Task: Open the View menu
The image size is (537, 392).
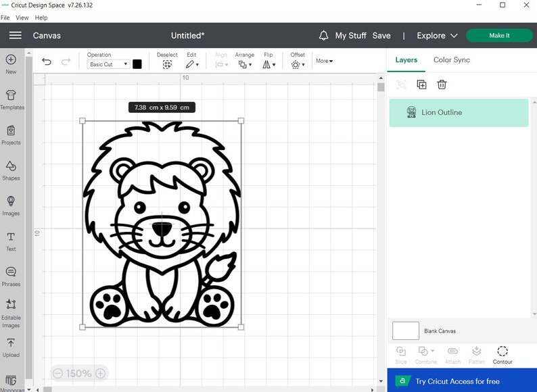Action: tap(22, 18)
